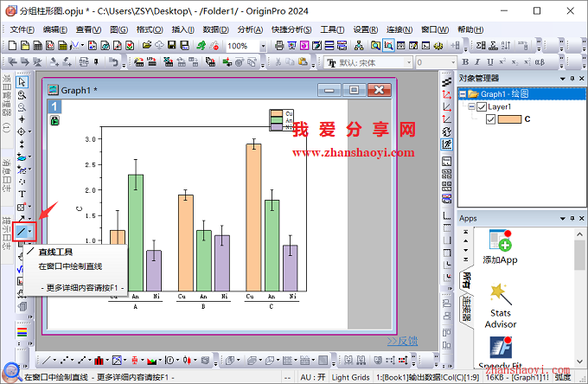Toggle Bold text formatting
Image resolution: width=588 pixels, height=384 pixels.
tap(465, 62)
